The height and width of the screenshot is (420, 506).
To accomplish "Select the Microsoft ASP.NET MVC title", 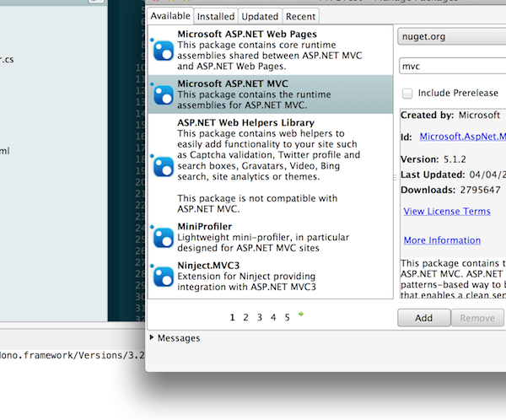I will [233, 83].
